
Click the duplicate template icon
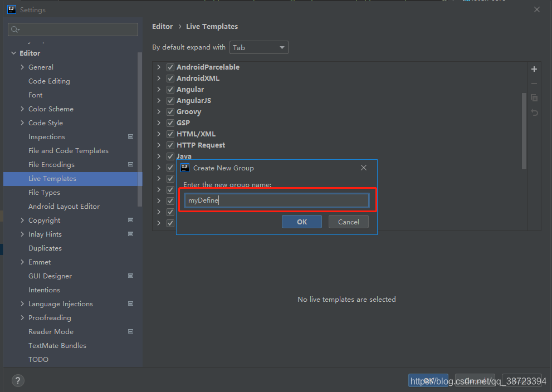[x=534, y=98]
